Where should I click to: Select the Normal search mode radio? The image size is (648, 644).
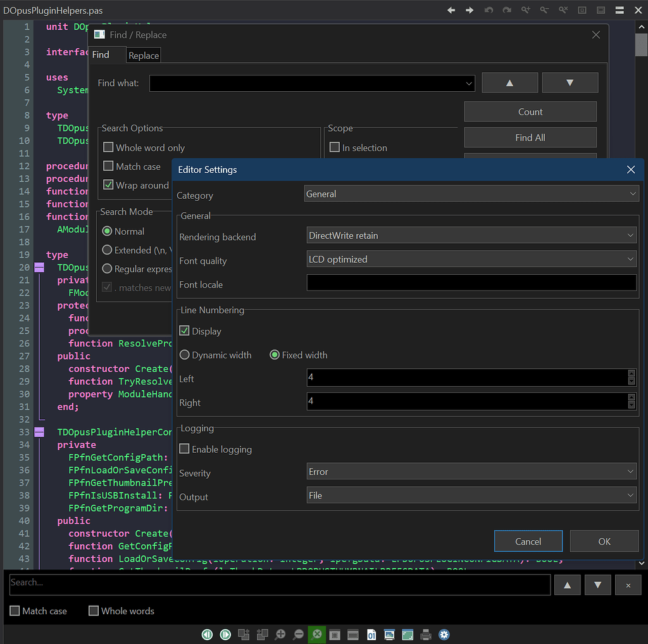tap(107, 230)
